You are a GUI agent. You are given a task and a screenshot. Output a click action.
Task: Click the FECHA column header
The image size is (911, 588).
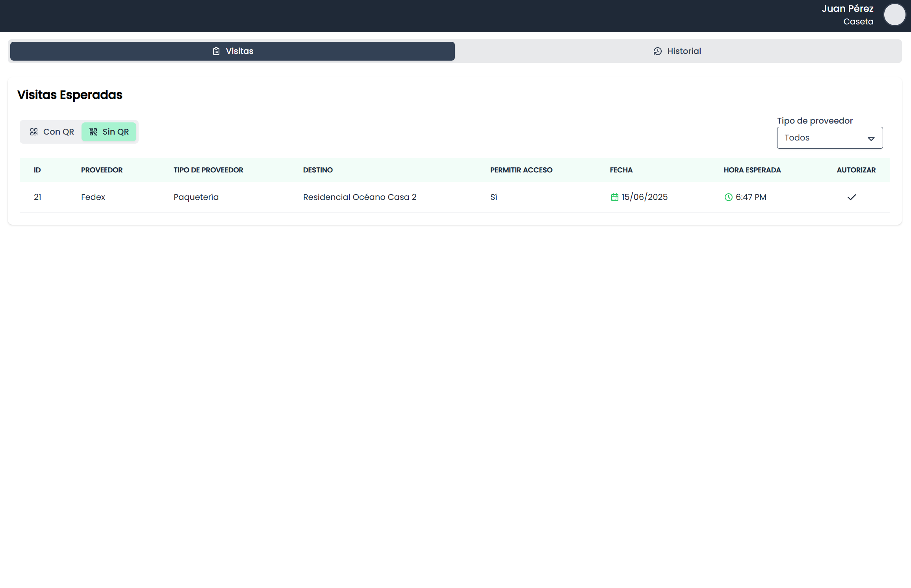click(x=621, y=170)
